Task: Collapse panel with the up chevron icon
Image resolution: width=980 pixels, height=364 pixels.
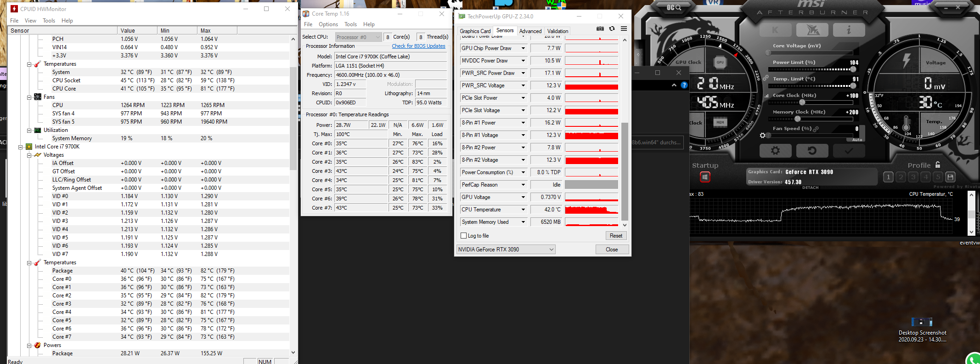Action: [674, 85]
